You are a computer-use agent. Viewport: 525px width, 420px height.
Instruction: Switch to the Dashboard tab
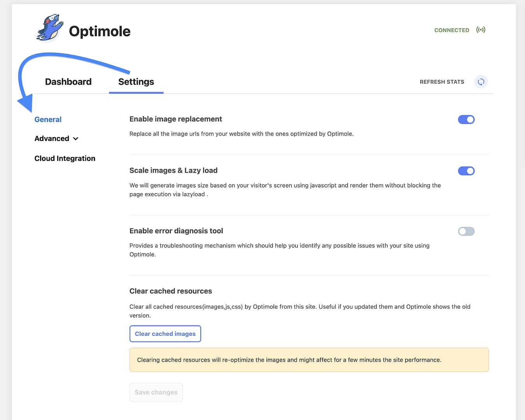(x=68, y=82)
